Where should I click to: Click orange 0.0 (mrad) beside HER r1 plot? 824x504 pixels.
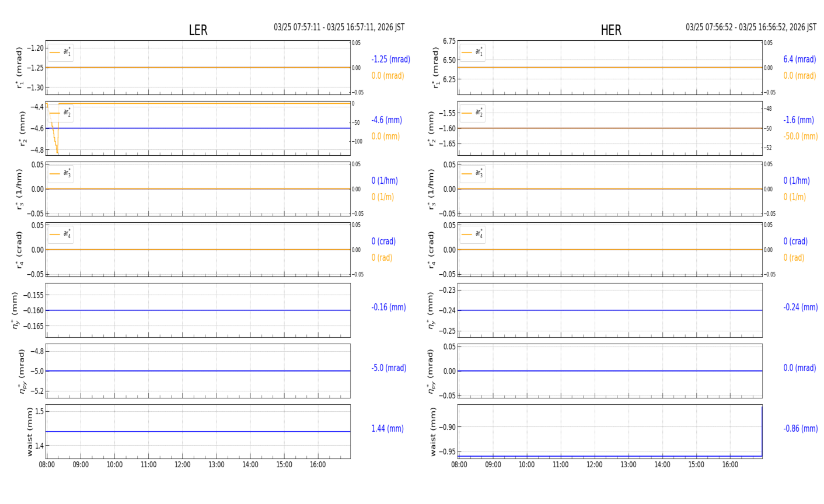799,76
